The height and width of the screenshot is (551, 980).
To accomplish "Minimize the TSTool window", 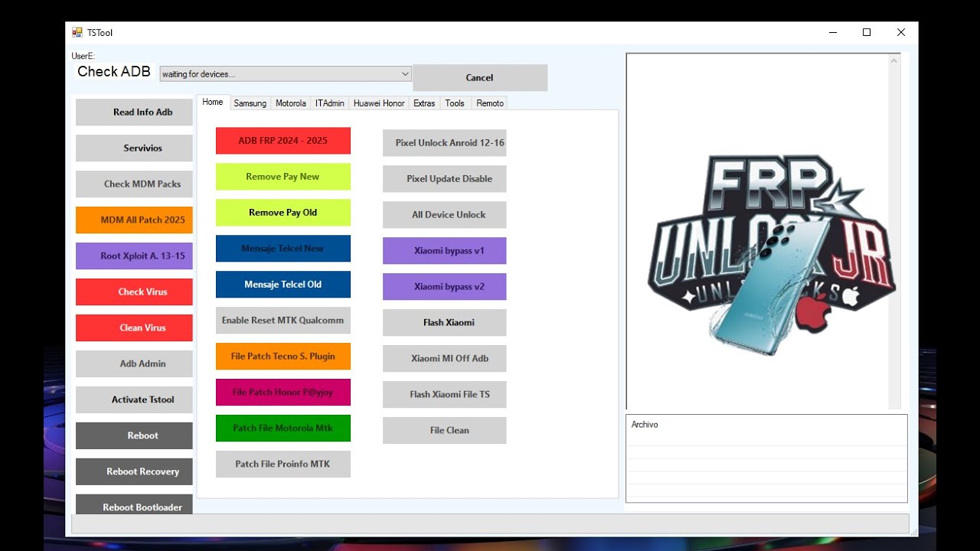I will pos(832,32).
